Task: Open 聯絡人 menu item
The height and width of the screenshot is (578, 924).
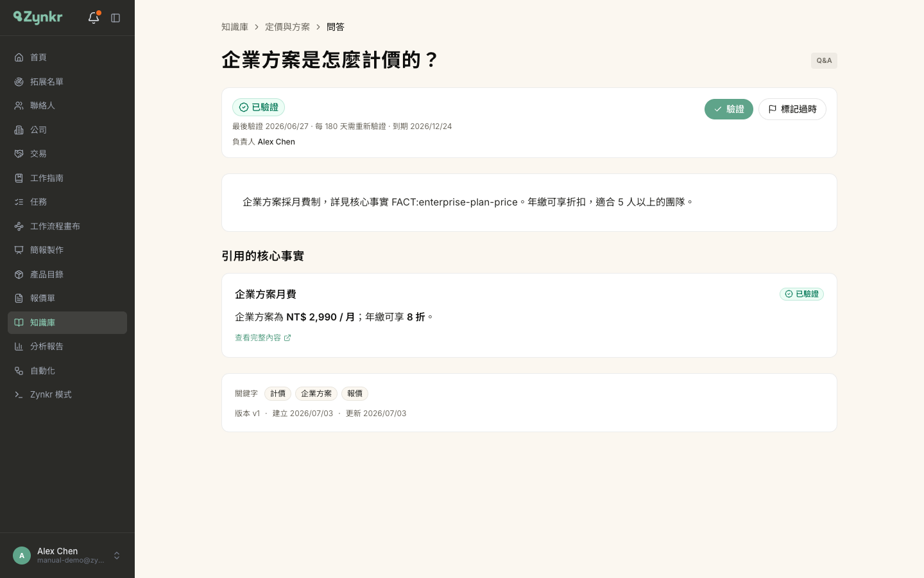Action: click(x=67, y=105)
